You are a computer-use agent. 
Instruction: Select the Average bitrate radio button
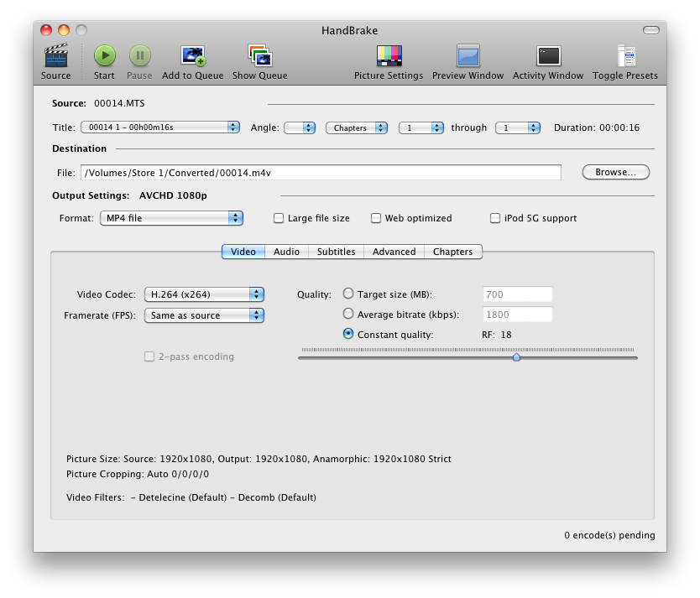point(348,314)
